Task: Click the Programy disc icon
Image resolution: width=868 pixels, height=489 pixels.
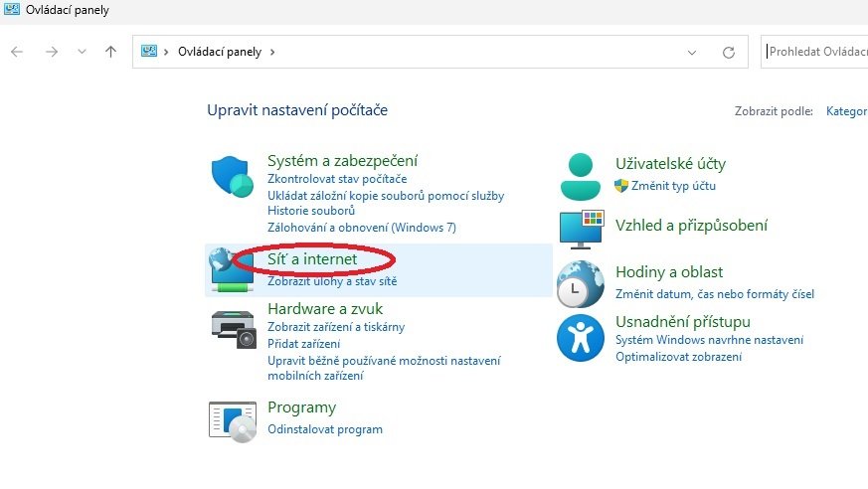Action: click(x=233, y=422)
